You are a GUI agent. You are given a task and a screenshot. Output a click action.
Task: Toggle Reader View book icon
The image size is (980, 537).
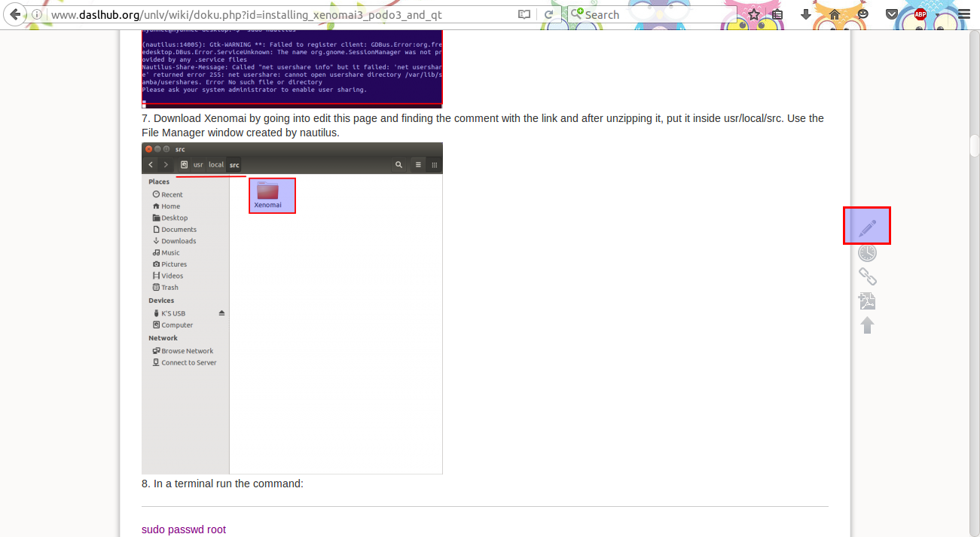tap(524, 14)
